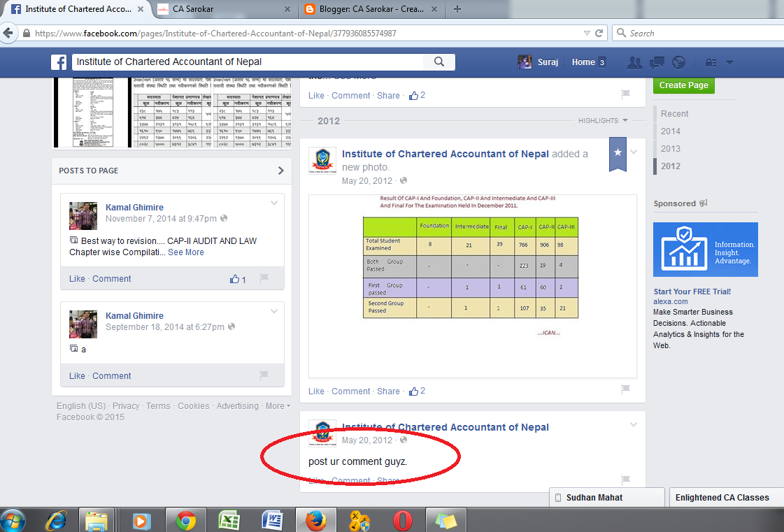
Task: Open the Sudhan Mahat chat tab
Action: click(x=607, y=498)
